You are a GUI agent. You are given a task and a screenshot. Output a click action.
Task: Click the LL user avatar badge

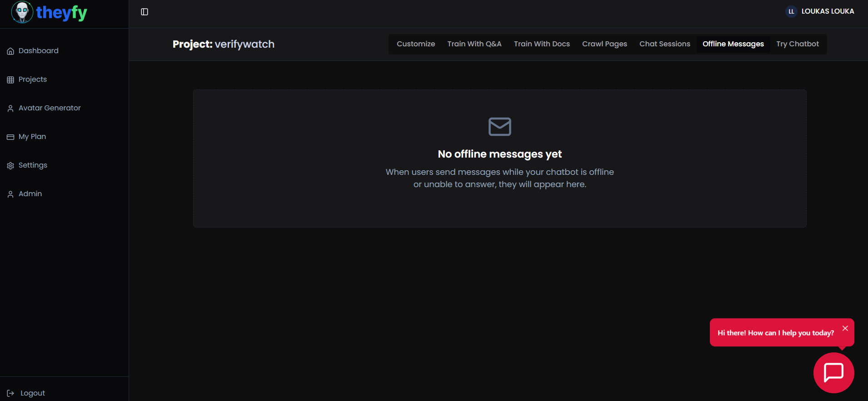pos(791,11)
